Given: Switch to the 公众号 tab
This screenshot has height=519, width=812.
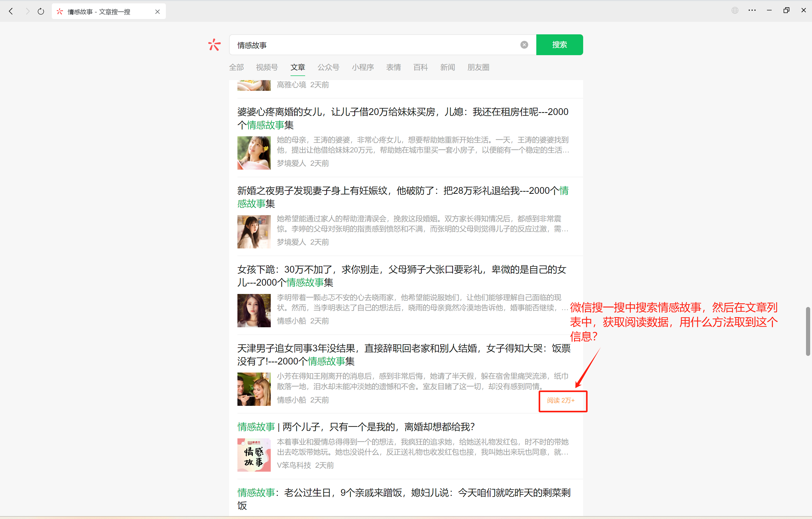Looking at the screenshot, I should (x=328, y=67).
